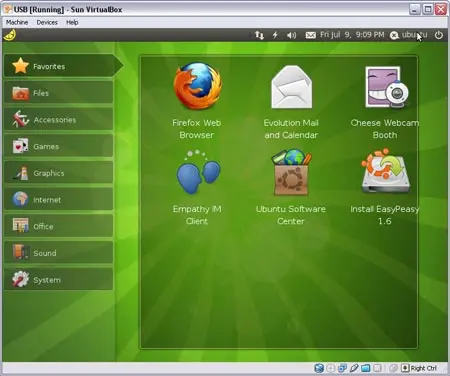Open the volume speaker indicator
Image resolution: width=450 pixels, height=376 pixels.
coord(291,35)
